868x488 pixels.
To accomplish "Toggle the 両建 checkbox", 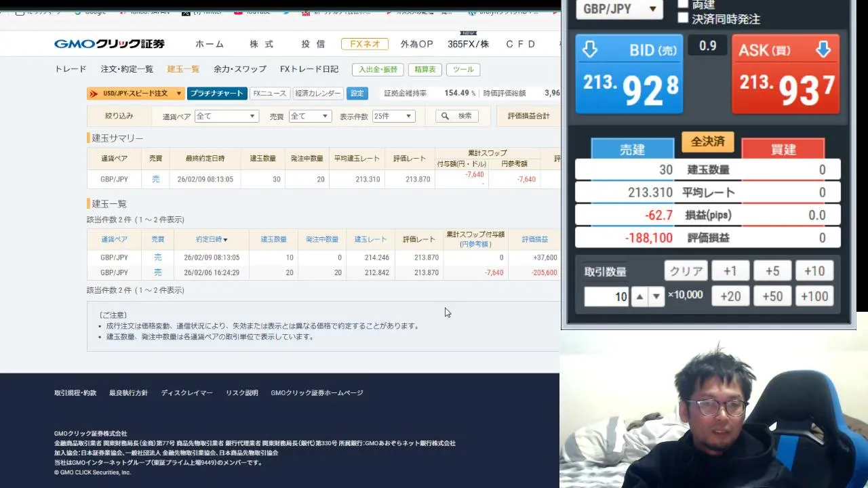I will click(x=683, y=4).
